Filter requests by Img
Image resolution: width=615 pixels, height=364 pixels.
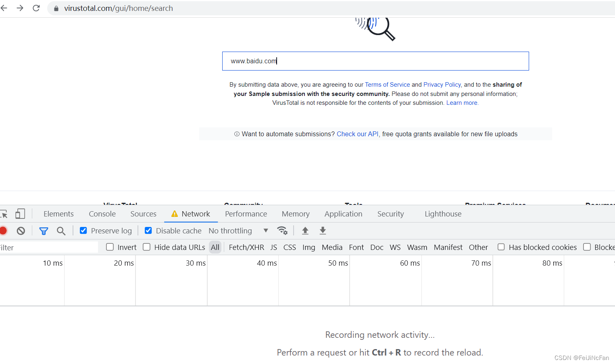point(309,247)
